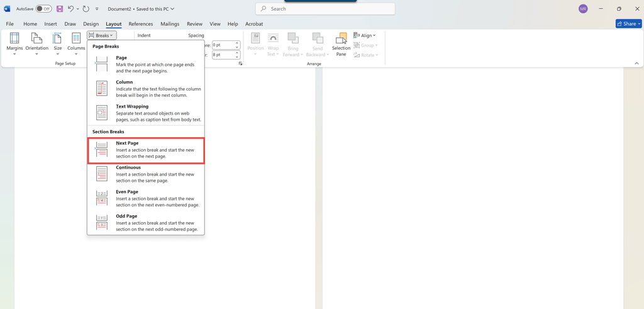Screen dimensions: 644x309
Task: Redo the last action
Action: [86, 9]
